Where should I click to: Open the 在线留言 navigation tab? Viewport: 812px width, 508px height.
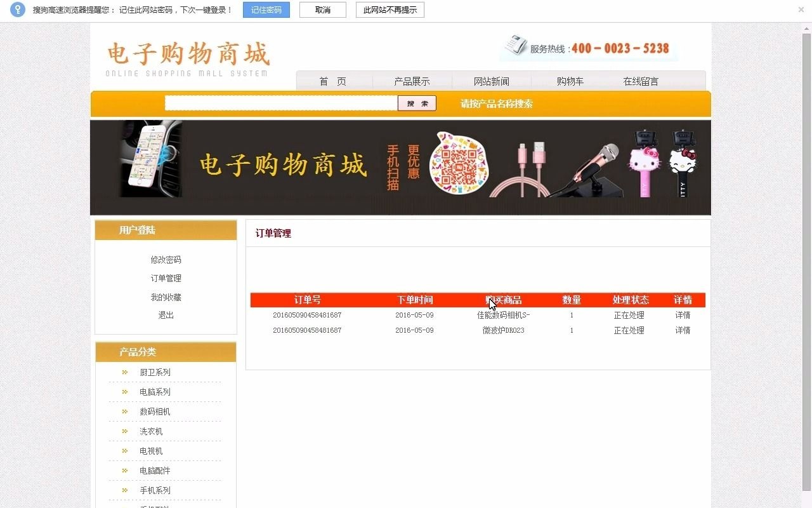tap(641, 81)
